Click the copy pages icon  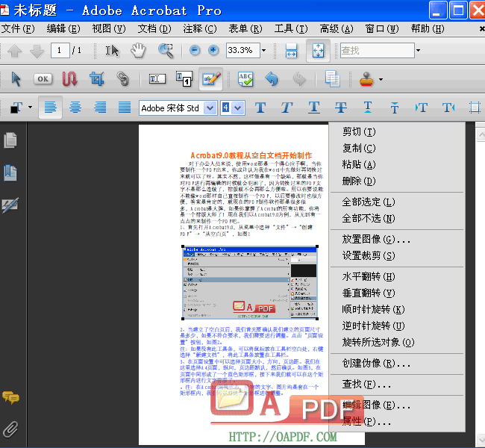click(333, 79)
